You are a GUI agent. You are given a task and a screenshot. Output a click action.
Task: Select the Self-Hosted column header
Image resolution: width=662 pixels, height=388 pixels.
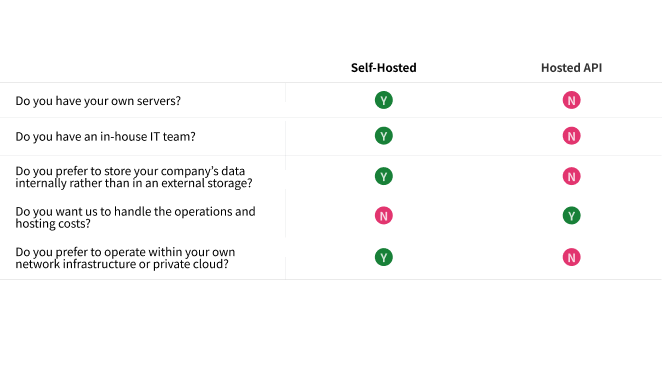pyautogui.click(x=383, y=68)
